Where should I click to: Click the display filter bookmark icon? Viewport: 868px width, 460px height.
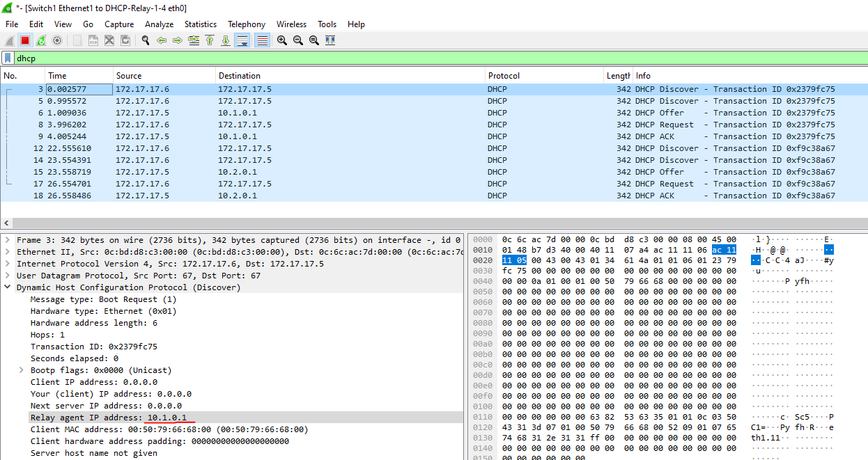click(8, 58)
